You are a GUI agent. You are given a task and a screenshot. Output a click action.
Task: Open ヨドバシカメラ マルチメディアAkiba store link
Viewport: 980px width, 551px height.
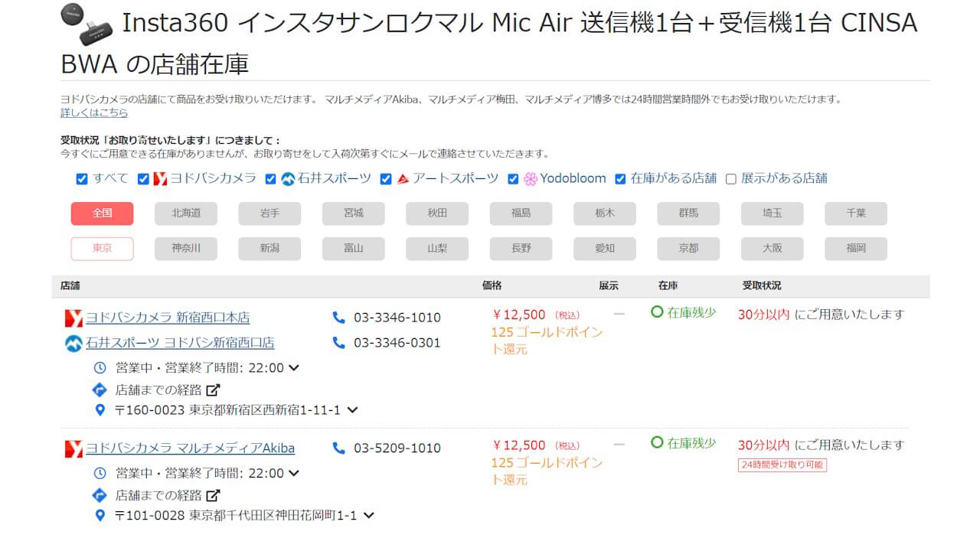[x=190, y=448]
